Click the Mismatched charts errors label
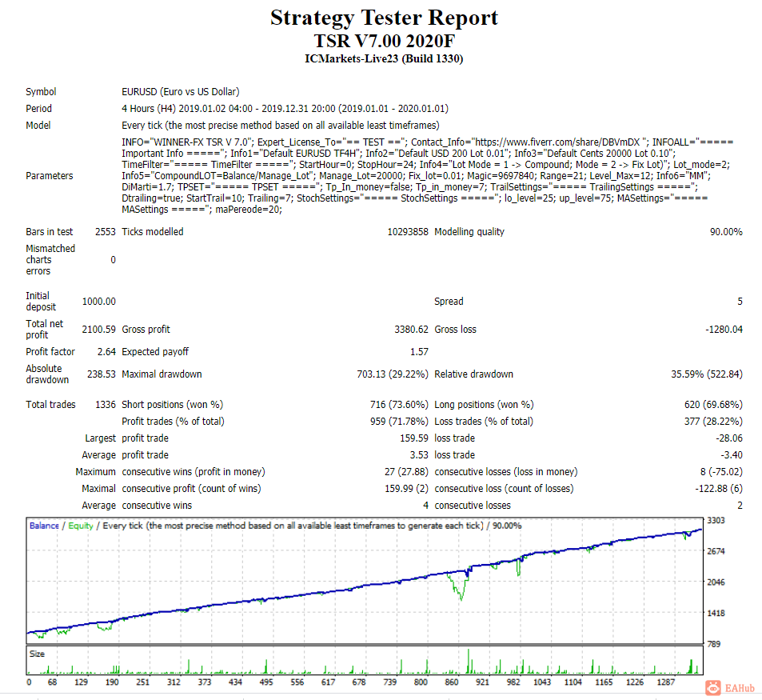Screen dimensions: 762x700 click(50, 259)
